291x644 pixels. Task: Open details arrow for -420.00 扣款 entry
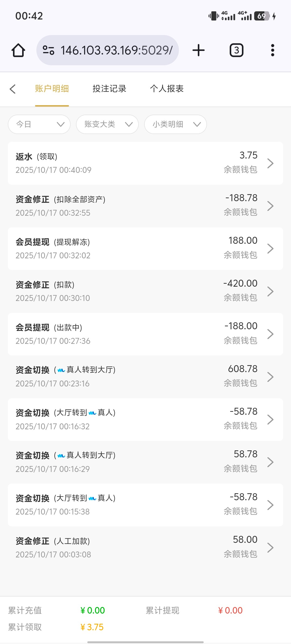[270, 292]
